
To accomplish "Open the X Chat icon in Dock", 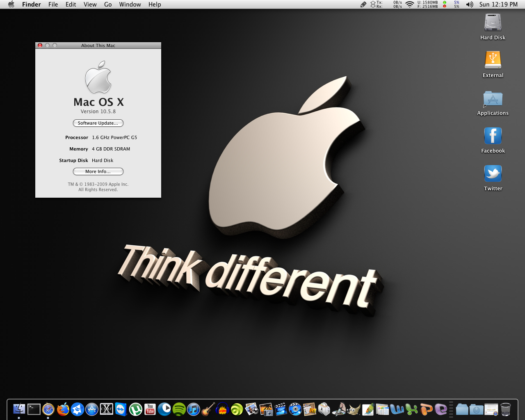I will [x=106, y=409].
